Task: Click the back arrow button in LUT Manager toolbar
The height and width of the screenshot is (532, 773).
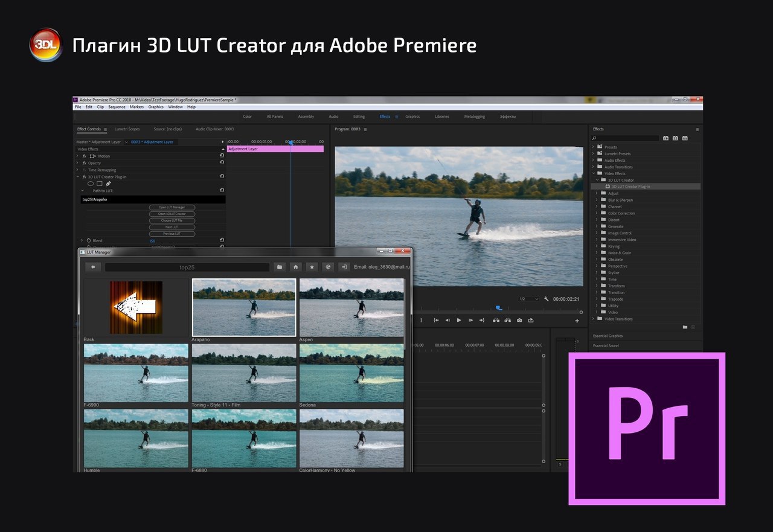Action: point(93,267)
